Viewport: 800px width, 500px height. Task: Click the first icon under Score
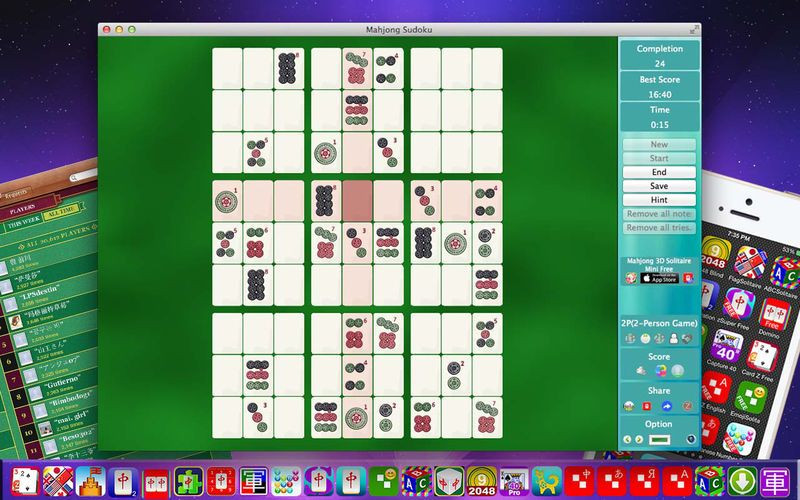(x=641, y=371)
